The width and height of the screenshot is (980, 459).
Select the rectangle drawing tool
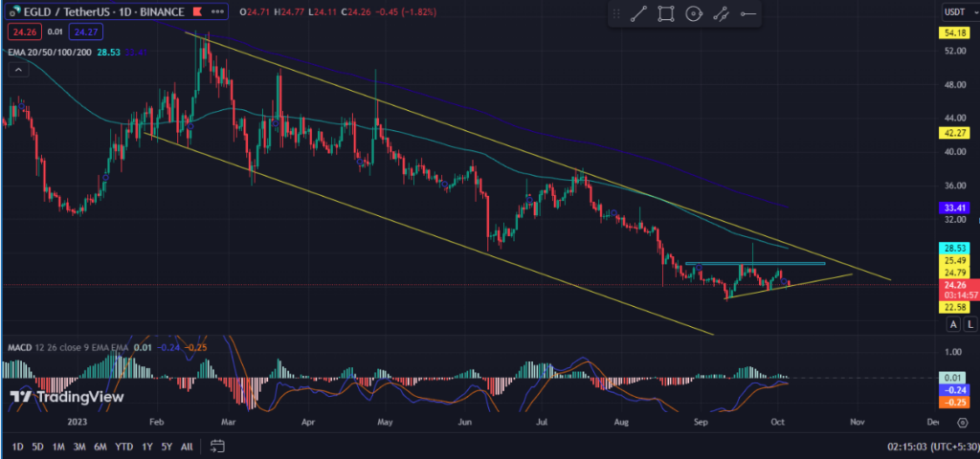(666, 13)
